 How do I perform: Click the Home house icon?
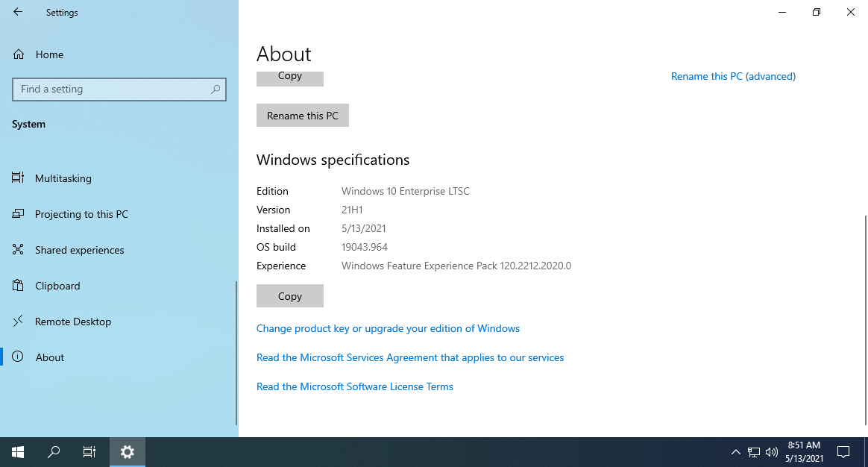pos(19,54)
